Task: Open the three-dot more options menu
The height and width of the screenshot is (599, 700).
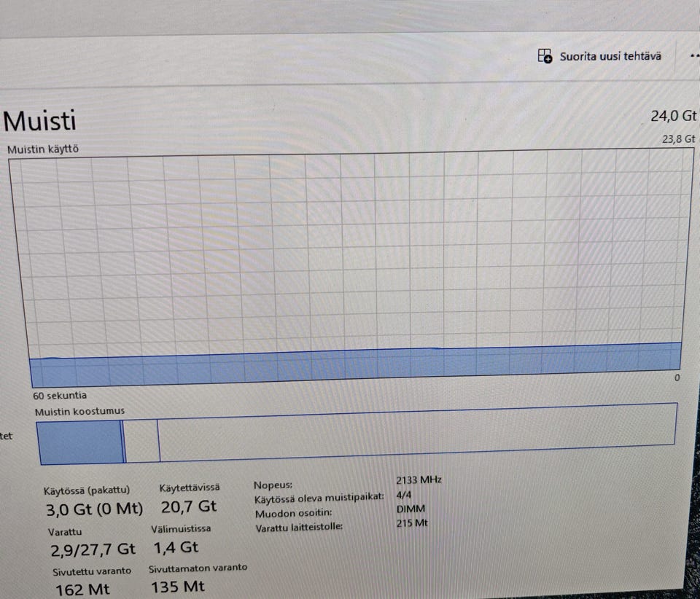Action: point(695,56)
